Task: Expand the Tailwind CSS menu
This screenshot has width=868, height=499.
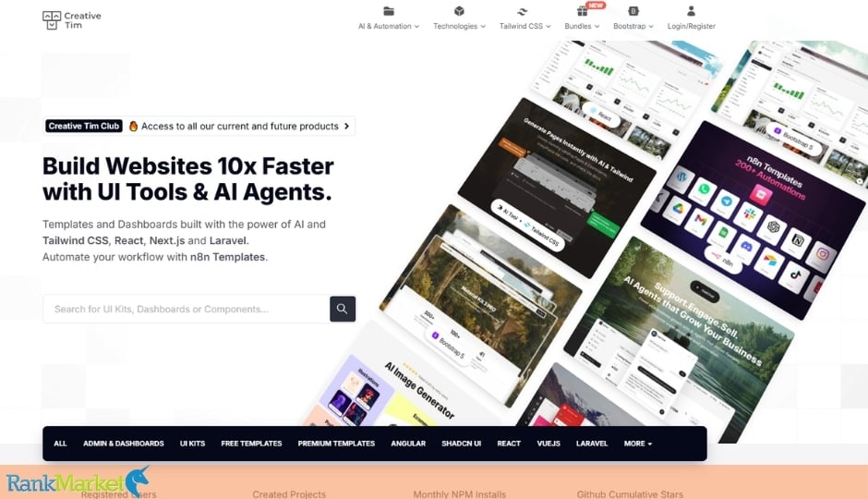Action: [524, 26]
